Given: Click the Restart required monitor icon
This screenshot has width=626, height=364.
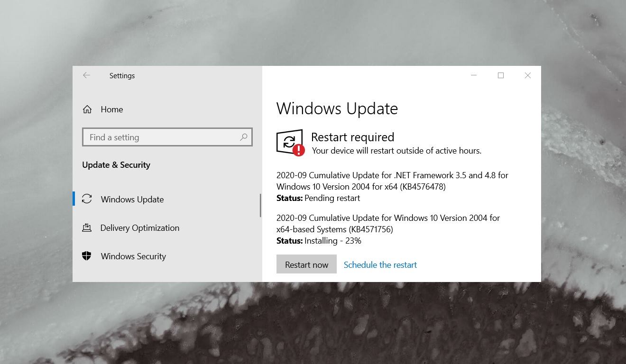Looking at the screenshot, I should pyautogui.click(x=289, y=141).
